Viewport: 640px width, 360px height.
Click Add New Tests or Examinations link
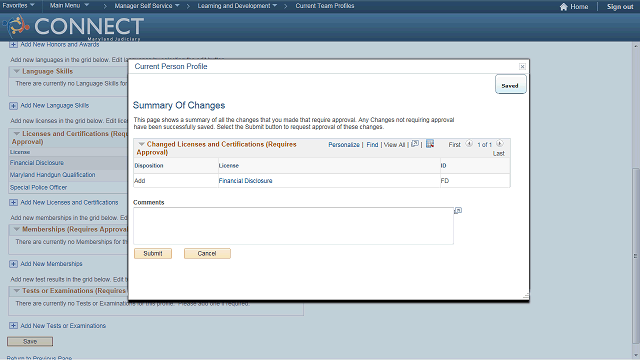point(63,326)
